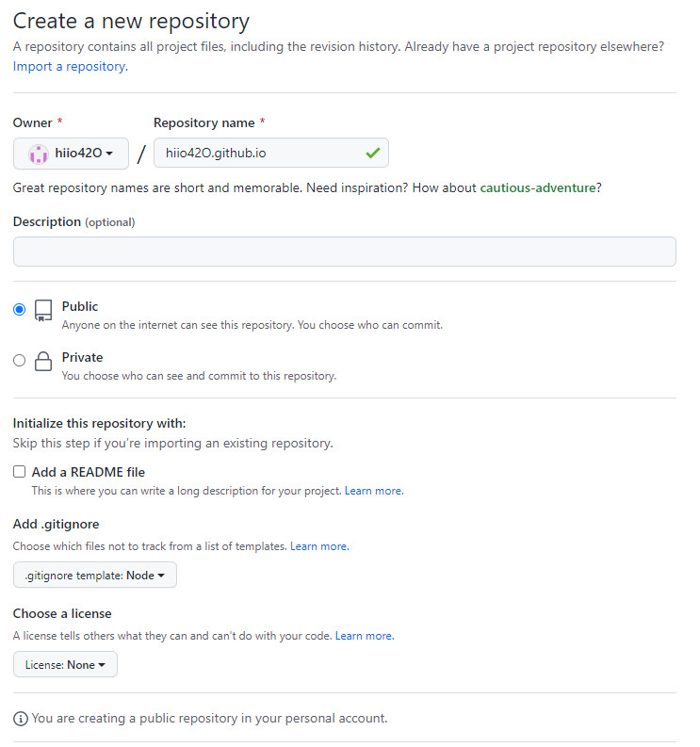
Task: Click the Repository name input field
Action: [x=271, y=153]
